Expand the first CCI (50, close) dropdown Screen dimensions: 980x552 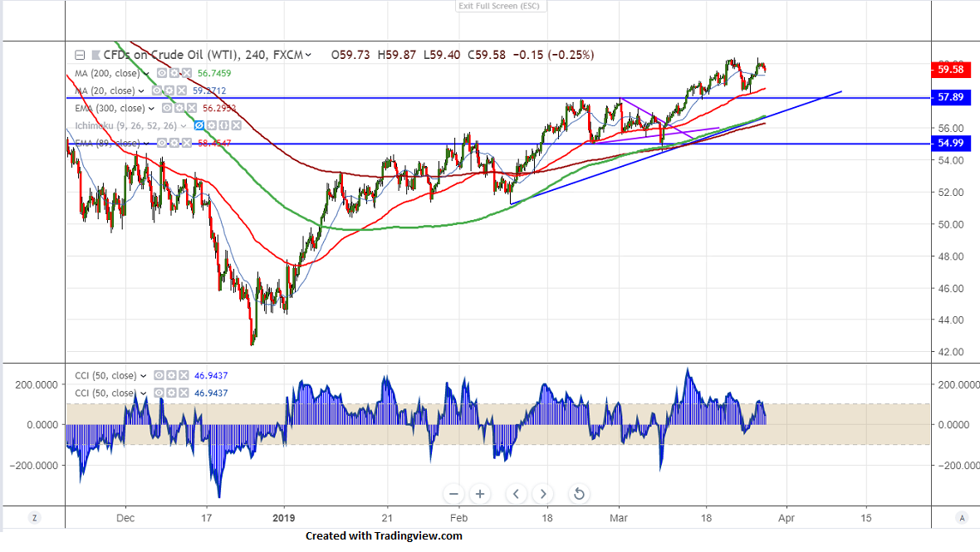click(143, 376)
